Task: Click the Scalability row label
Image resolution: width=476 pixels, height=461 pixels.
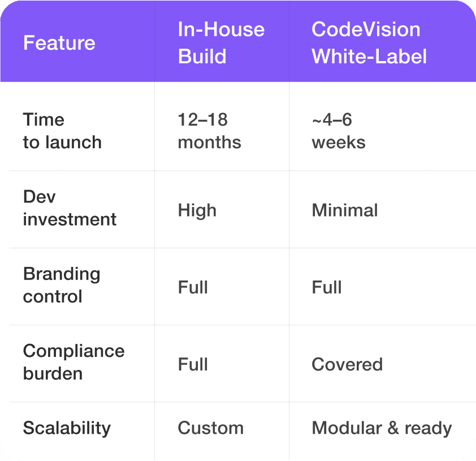Action: click(67, 428)
